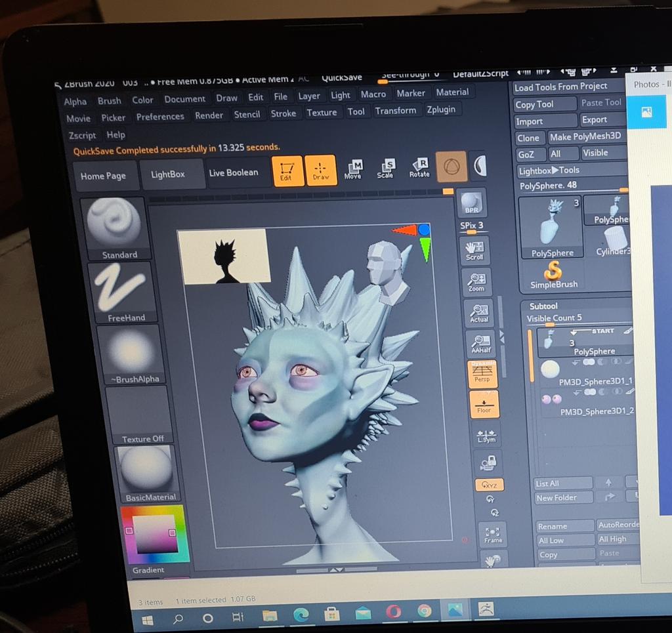
Task: Adjust the SPix slider
Action: (x=472, y=228)
